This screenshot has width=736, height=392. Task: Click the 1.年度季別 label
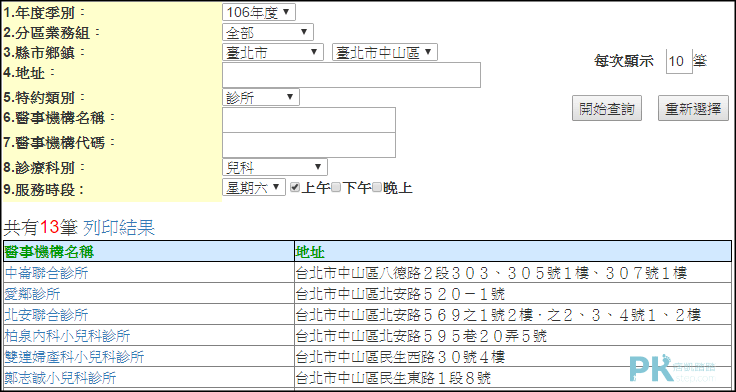click(45, 13)
